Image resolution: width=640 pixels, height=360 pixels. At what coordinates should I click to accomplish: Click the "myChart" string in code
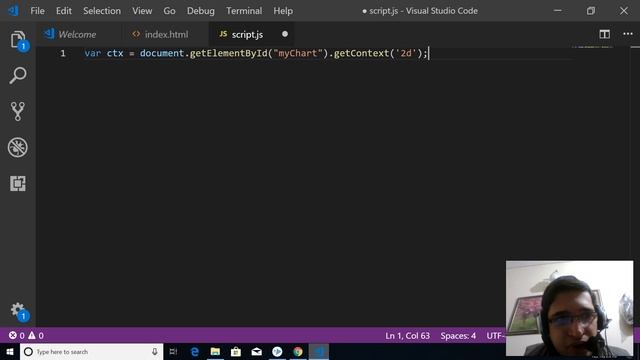(298, 53)
